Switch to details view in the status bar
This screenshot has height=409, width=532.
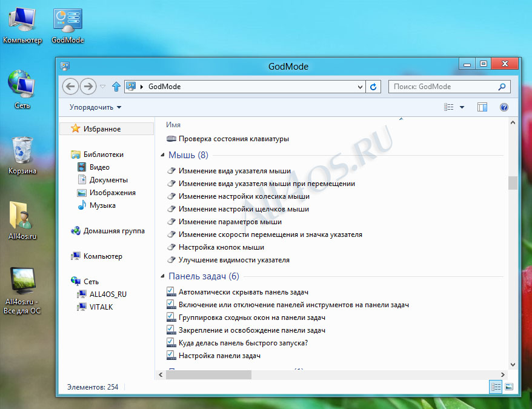point(496,387)
